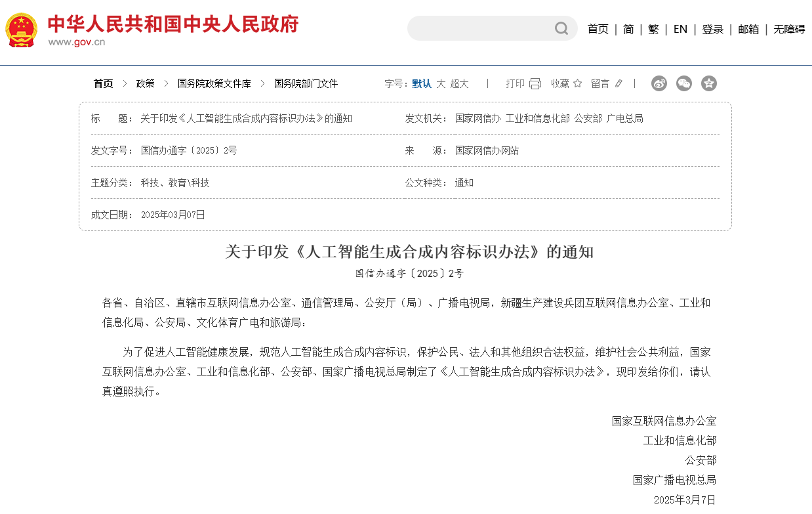Image resolution: width=812 pixels, height=514 pixels.
Task: Click the favorite star icon beside 收藏
Action: (577, 83)
